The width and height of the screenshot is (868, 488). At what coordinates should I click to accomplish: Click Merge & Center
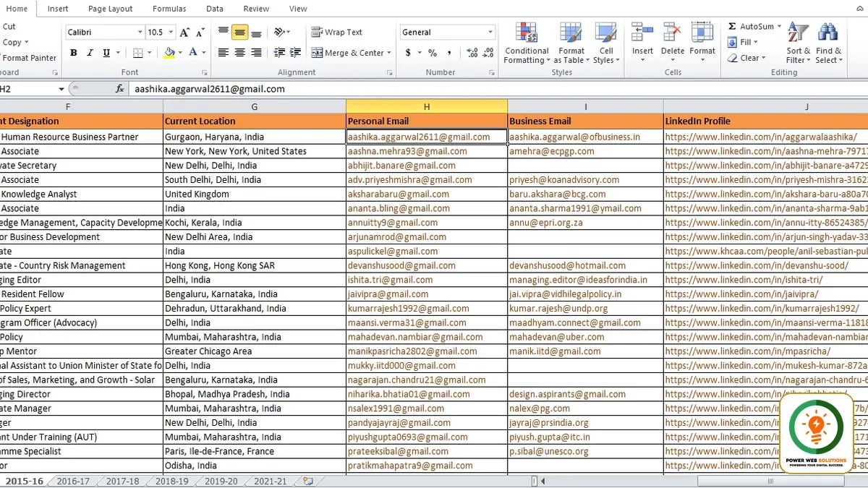[x=348, y=53]
